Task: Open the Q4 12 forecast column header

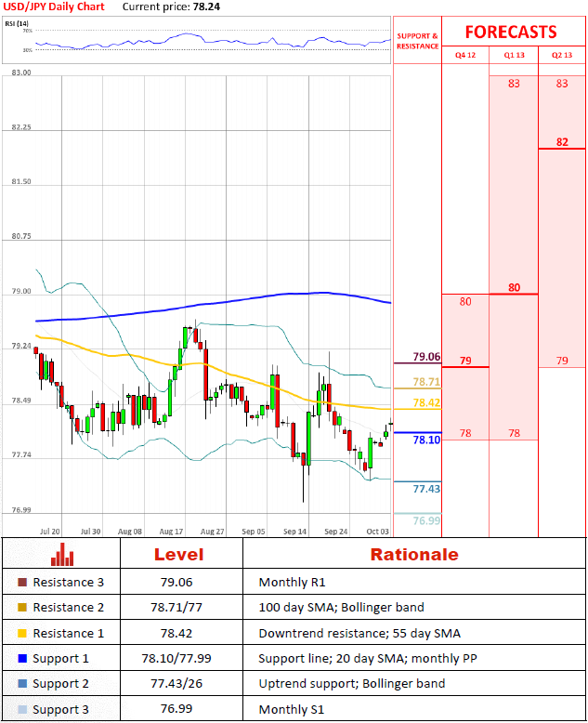Action: point(464,56)
